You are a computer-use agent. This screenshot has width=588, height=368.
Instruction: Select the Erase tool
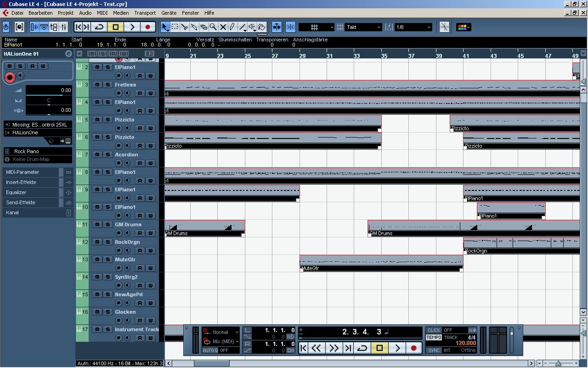point(204,27)
